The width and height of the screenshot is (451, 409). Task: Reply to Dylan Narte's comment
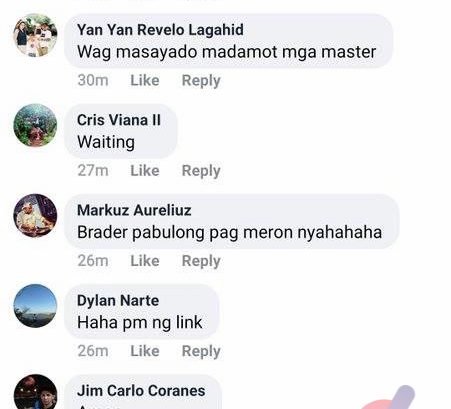coord(201,352)
